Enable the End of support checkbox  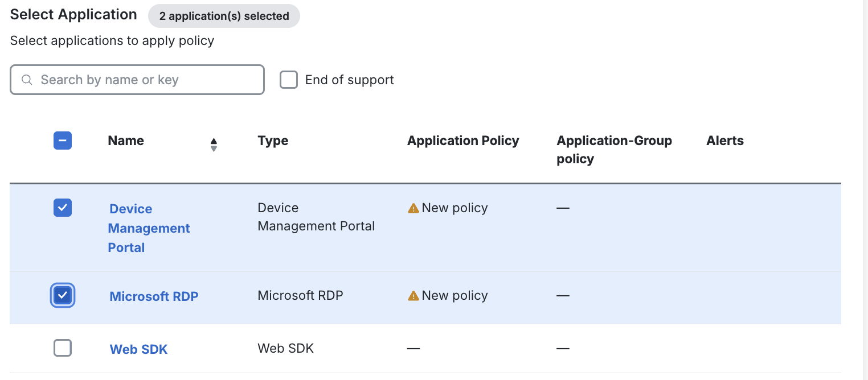tap(289, 80)
